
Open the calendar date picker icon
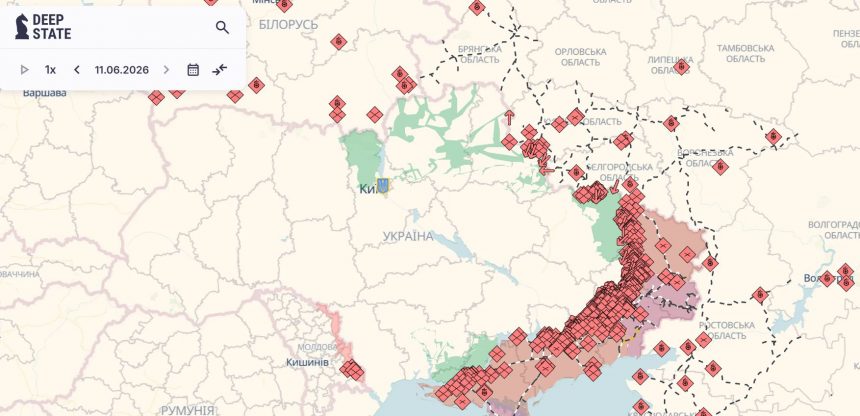point(193,70)
